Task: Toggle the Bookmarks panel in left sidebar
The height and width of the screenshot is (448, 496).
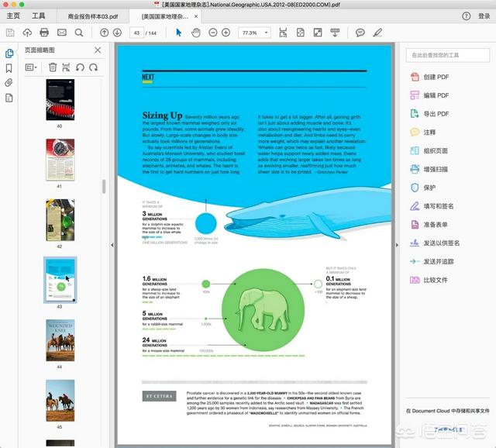Action: 9,67
